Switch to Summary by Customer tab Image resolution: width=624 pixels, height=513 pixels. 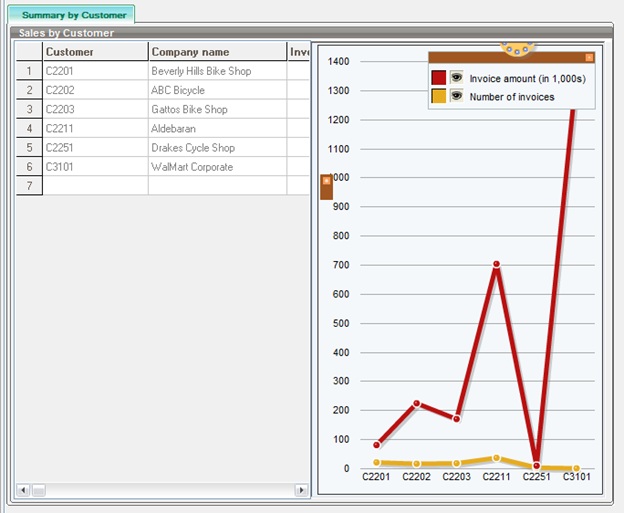tap(75, 15)
